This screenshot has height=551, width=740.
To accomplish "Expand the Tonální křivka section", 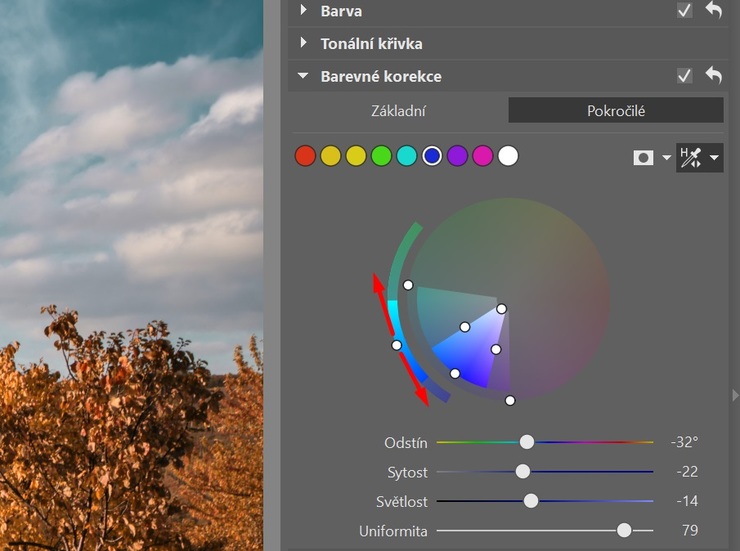I will (x=303, y=43).
